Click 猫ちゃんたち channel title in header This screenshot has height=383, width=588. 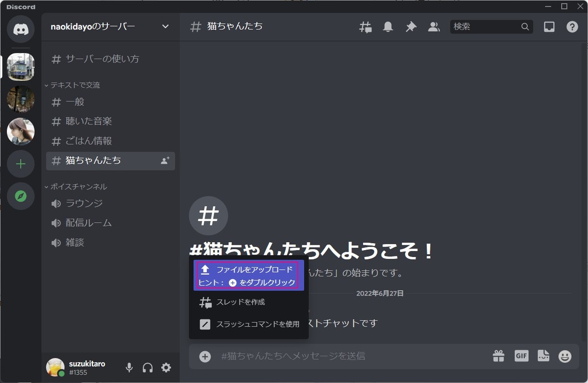[x=235, y=26]
